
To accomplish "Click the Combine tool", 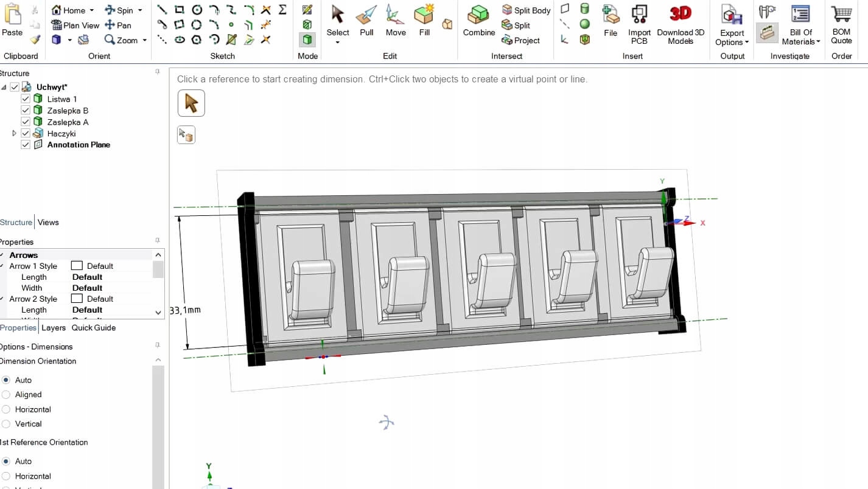I will (x=479, y=21).
